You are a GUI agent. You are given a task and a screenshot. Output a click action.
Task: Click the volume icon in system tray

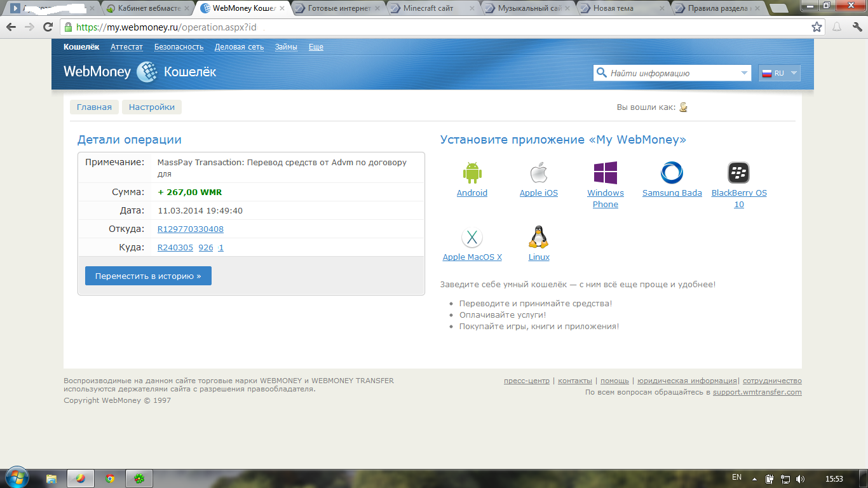tap(800, 478)
